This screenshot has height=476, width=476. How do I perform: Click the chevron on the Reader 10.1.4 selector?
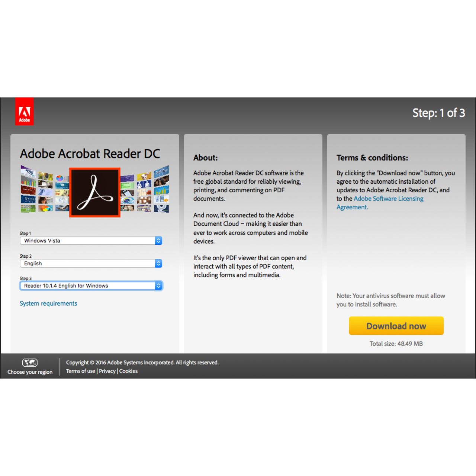click(159, 285)
